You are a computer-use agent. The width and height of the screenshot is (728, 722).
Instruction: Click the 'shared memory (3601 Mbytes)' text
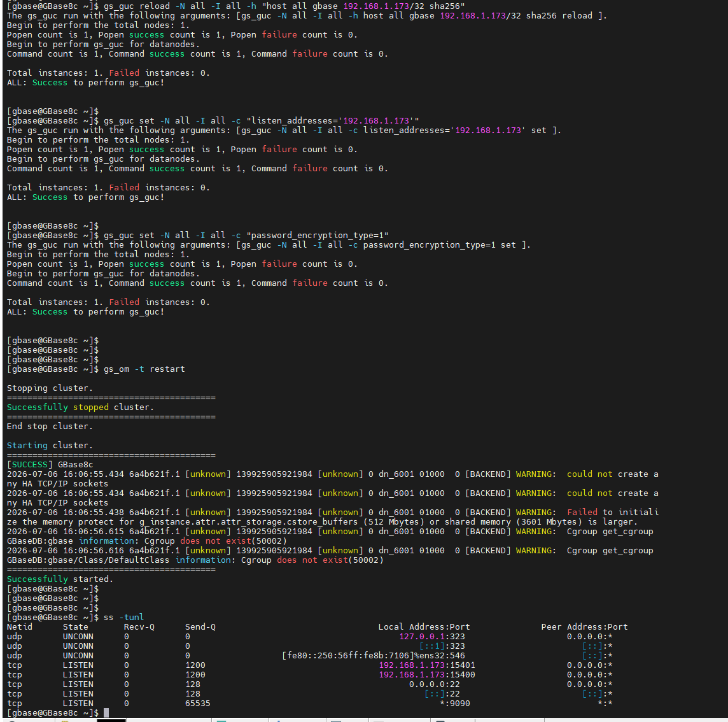[513, 522]
